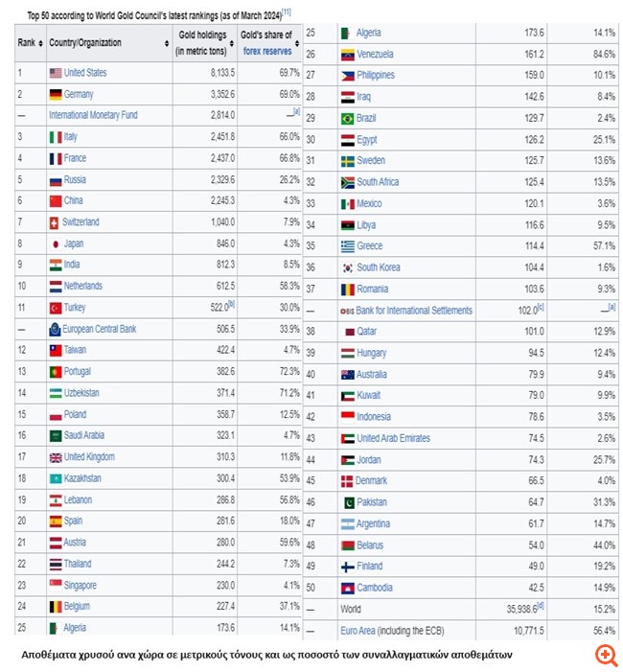Open the Euro Area link
Viewport: 623px width, 672px height.
(361, 631)
